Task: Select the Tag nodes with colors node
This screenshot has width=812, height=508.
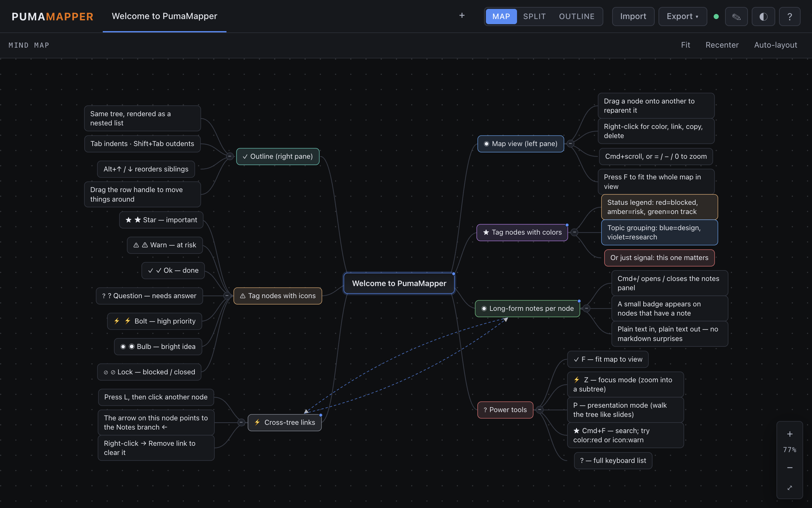Action: [522, 232]
